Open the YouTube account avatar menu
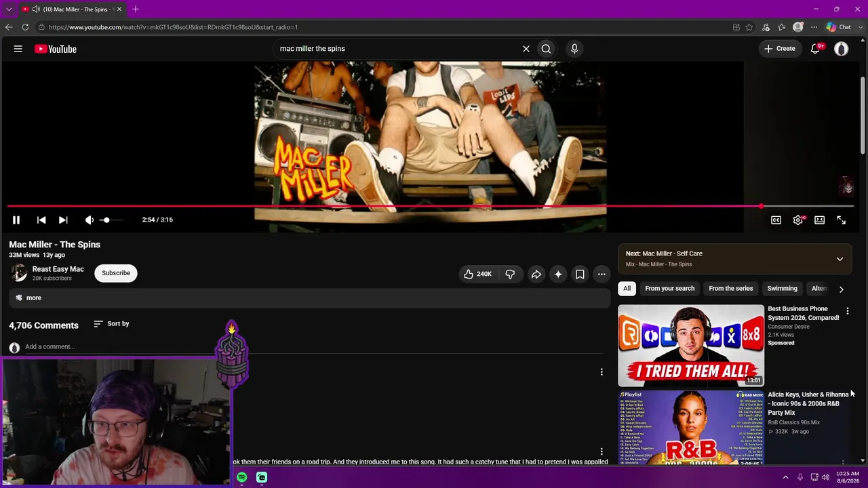Image resolution: width=868 pixels, height=488 pixels. coord(842,49)
